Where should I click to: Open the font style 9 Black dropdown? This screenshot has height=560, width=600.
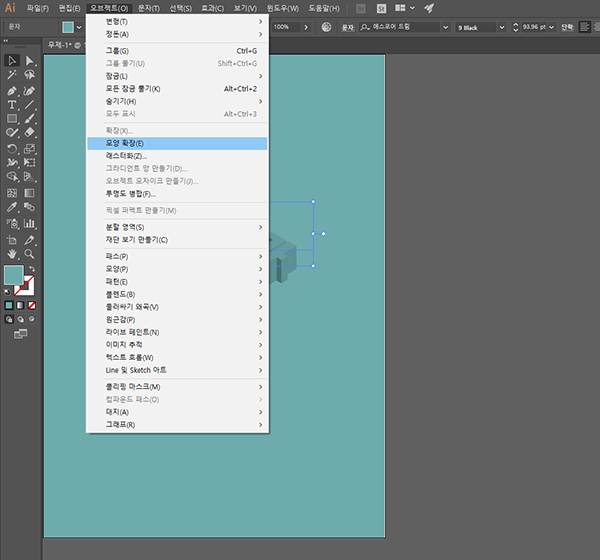502,27
